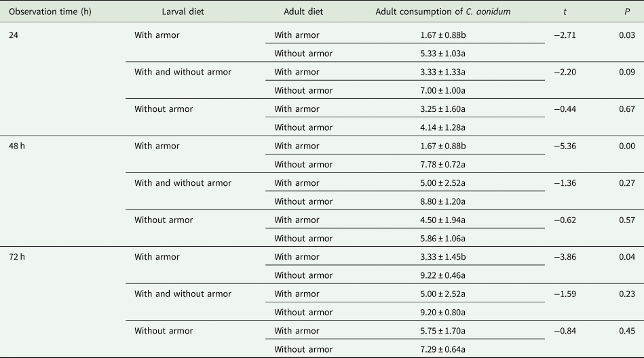Image resolution: width=644 pixels, height=358 pixels.
Task: Click the value 7.29 ± 0.64a
Action: tap(442, 349)
